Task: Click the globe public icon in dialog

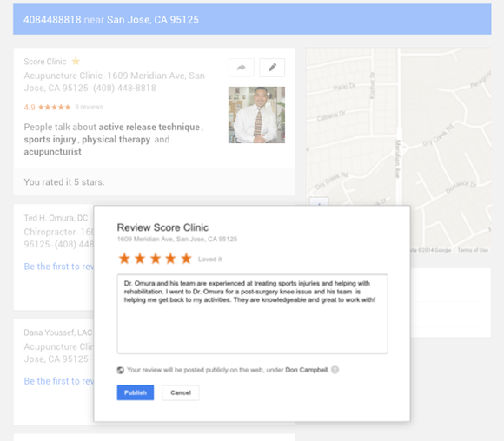Action: 121,370
